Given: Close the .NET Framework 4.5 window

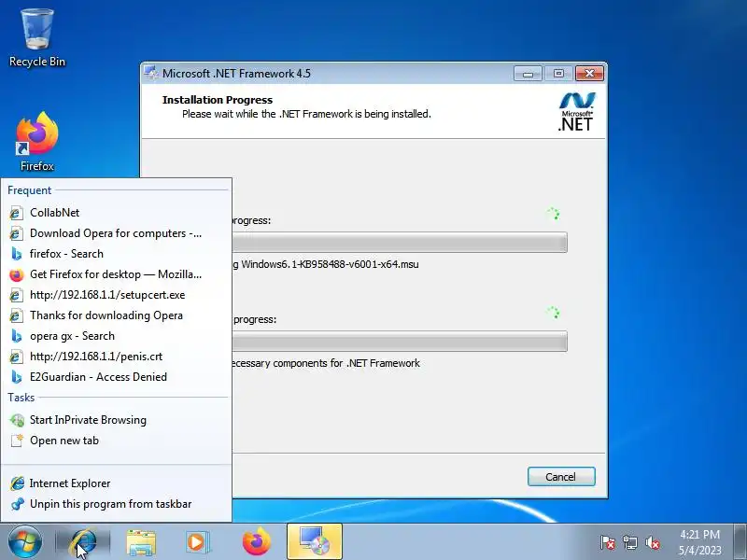Looking at the screenshot, I should tap(589, 74).
